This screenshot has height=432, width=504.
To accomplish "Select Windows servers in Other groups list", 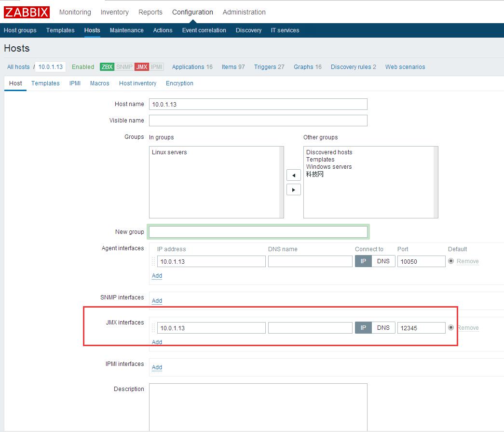I will click(329, 166).
